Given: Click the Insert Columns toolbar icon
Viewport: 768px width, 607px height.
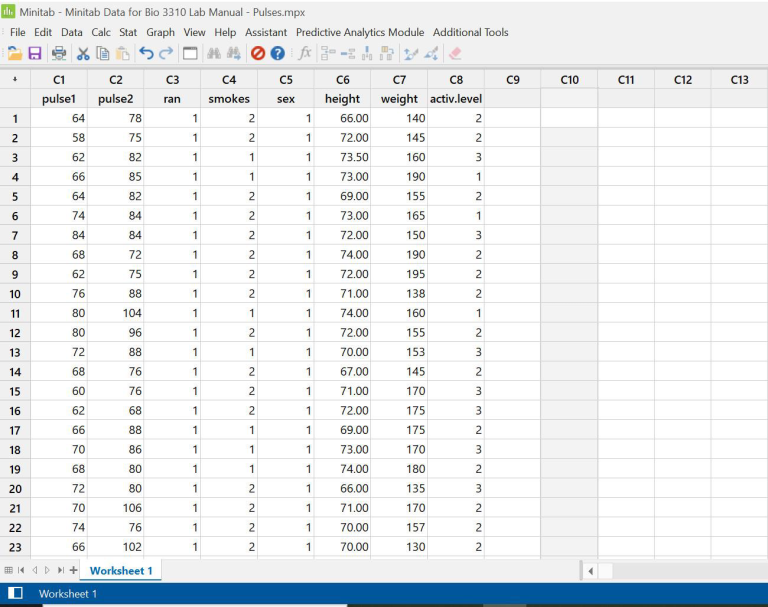Looking at the screenshot, I should point(367,53).
